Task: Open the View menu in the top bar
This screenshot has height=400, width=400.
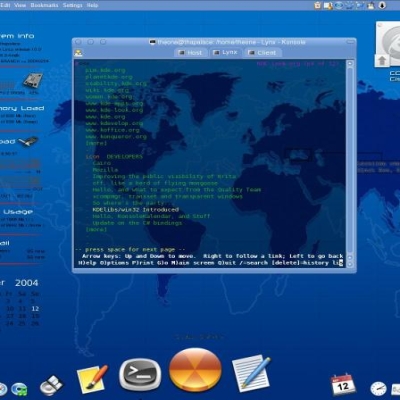Action: (20, 5)
